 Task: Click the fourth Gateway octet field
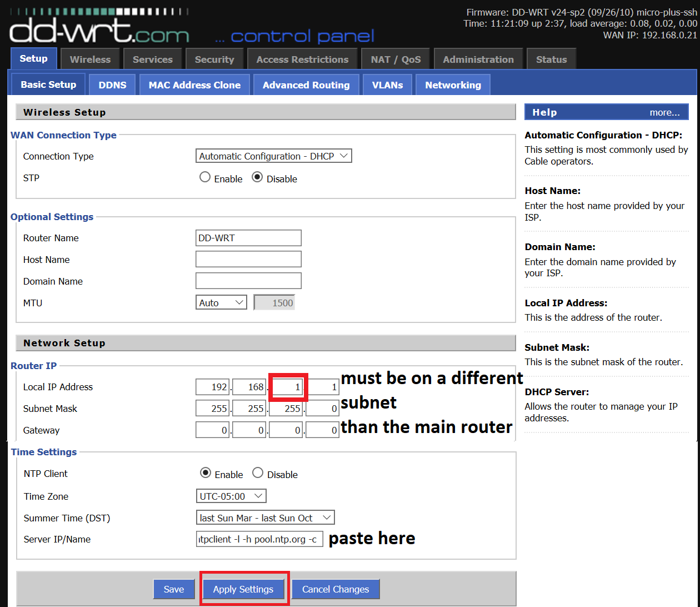[322, 430]
